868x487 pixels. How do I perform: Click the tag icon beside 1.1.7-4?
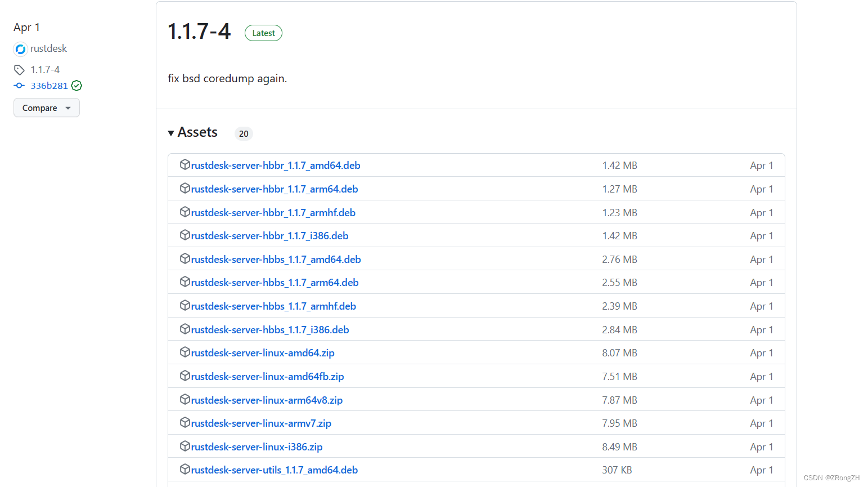point(19,70)
